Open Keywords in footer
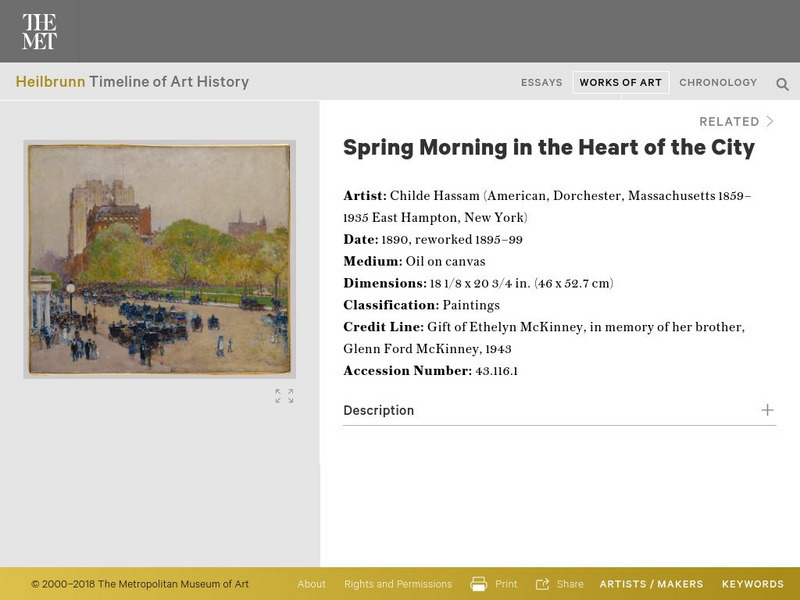 pyautogui.click(x=753, y=584)
